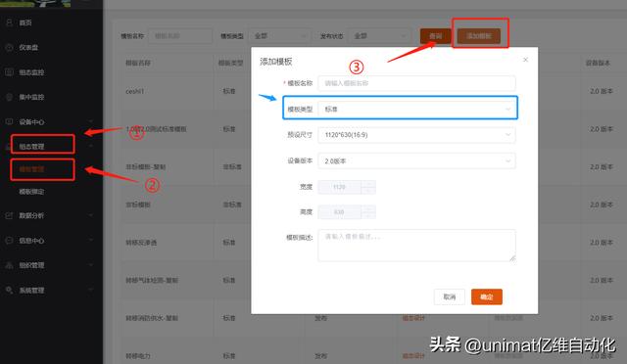
Task: Click the 模板名称 column header
Action: pyautogui.click(x=138, y=64)
